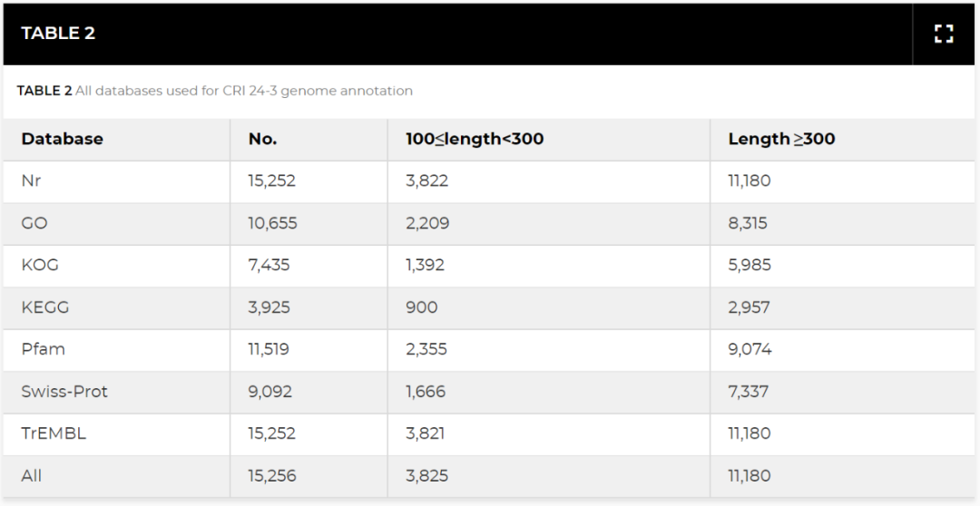
Task: Click the No. column header
Action: point(262,139)
